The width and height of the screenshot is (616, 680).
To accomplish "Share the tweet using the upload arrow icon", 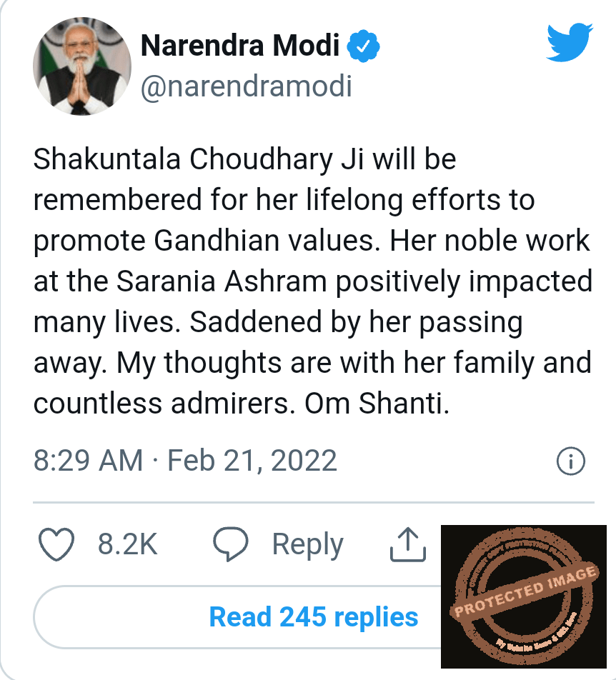I will pos(404,544).
